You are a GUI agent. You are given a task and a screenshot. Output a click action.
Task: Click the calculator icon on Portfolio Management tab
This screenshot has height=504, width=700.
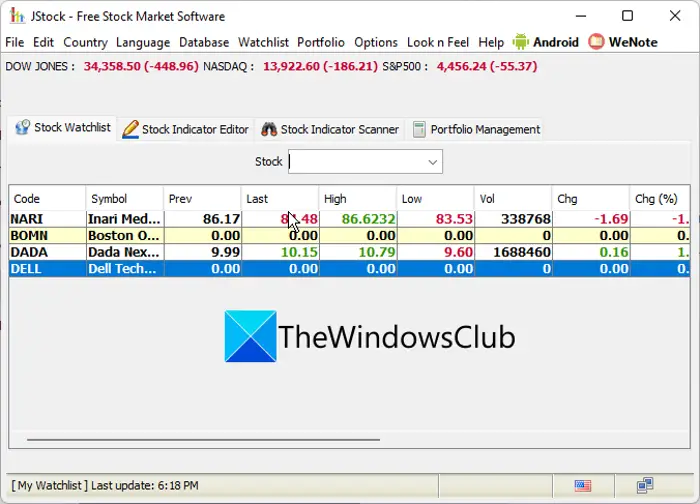click(x=419, y=129)
